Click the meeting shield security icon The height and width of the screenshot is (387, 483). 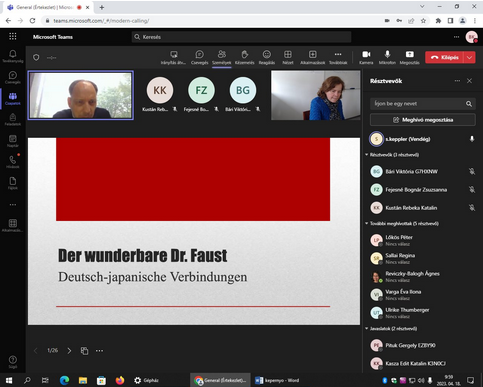[36, 58]
